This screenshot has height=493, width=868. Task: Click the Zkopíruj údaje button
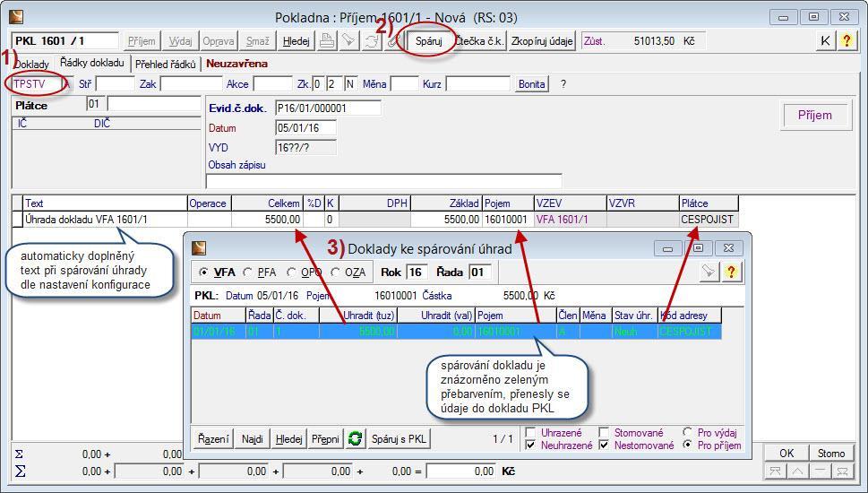(542, 41)
